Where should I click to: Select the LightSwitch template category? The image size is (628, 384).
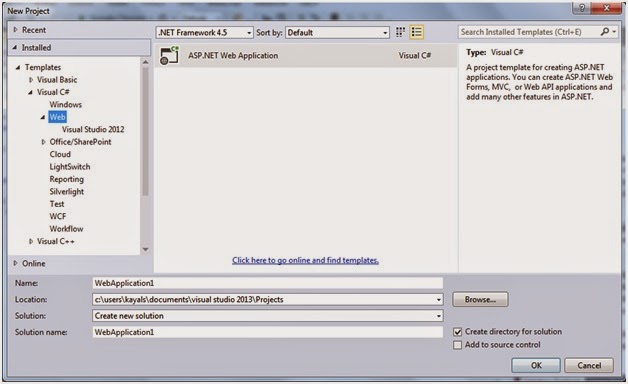[70, 167]
